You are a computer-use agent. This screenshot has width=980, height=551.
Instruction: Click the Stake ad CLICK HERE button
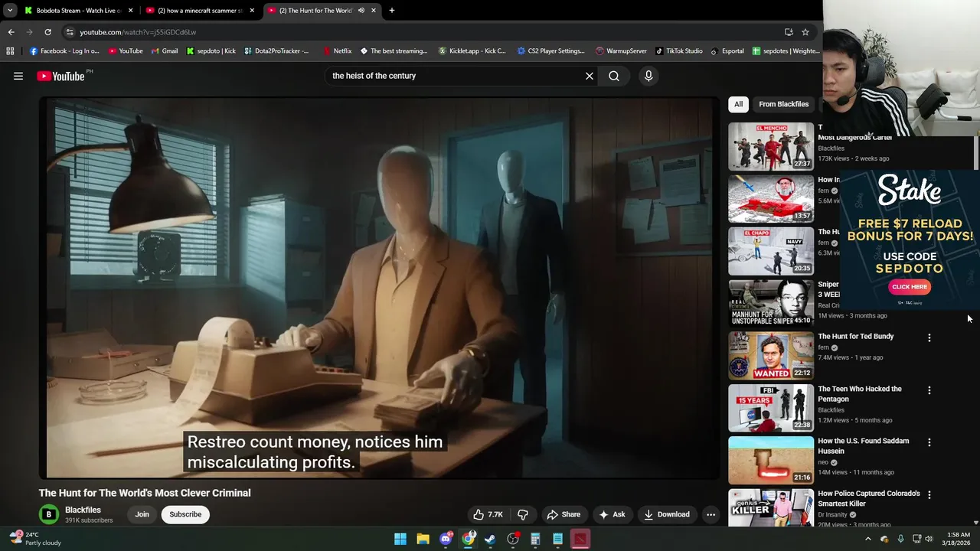click(910, 287)
